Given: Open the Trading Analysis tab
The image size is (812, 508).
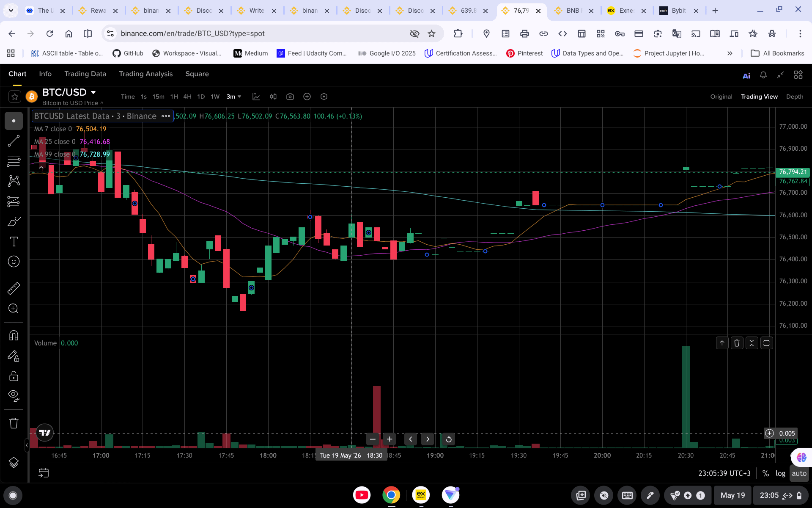Looking at the screenshot, I should tap(145, 74).
